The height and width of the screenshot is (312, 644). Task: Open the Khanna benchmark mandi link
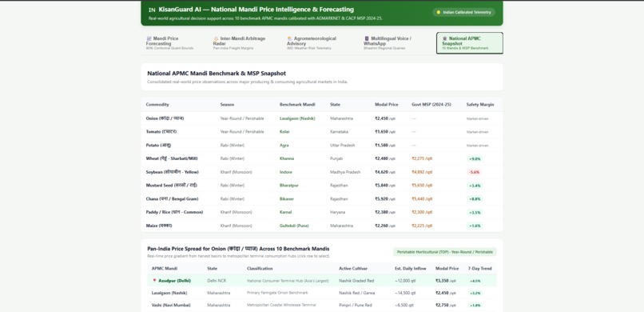(287, 158)
